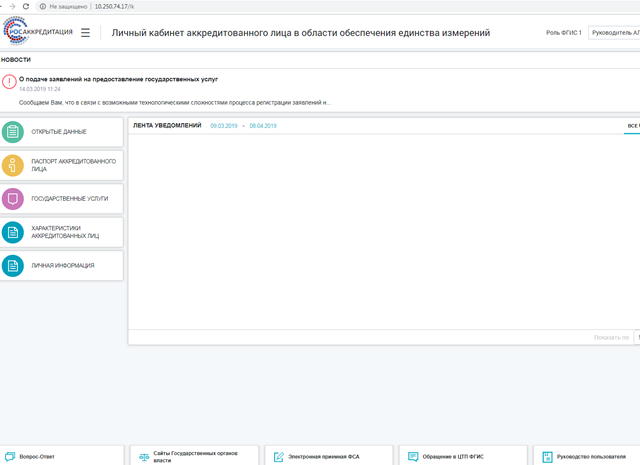
Task: Click the red news alert icon
Action: tap(9, 82)
